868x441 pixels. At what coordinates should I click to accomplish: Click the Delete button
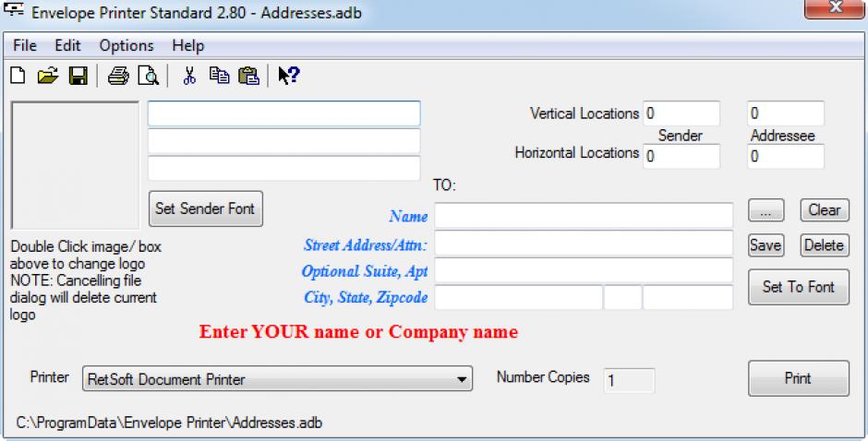(825, 245)
